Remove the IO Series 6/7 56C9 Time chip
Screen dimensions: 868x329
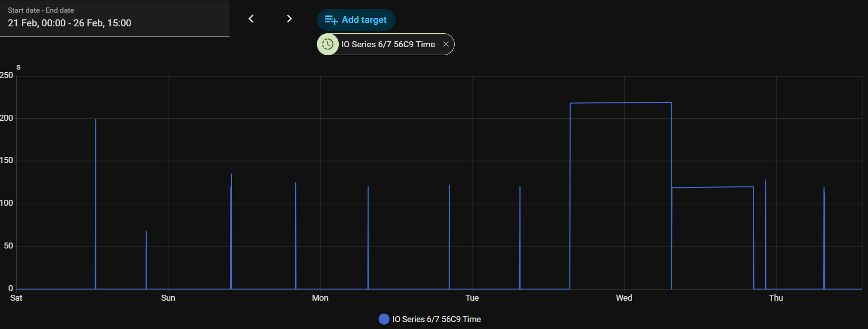[x=446, y=44]
